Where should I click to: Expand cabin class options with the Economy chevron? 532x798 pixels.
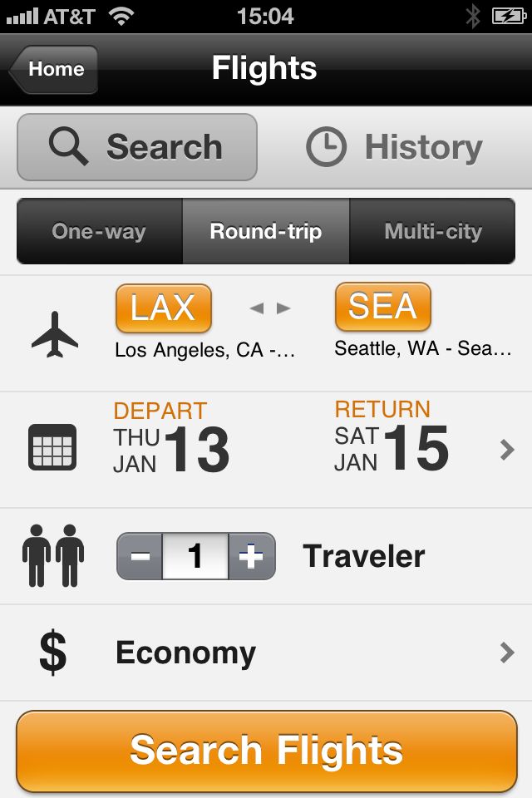(x=507, y=653)
